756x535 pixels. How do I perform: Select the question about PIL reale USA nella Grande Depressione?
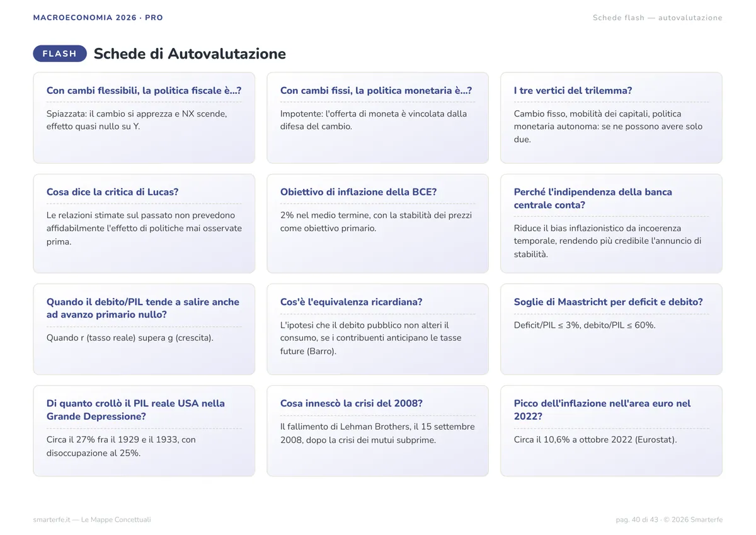pos(136,410)
